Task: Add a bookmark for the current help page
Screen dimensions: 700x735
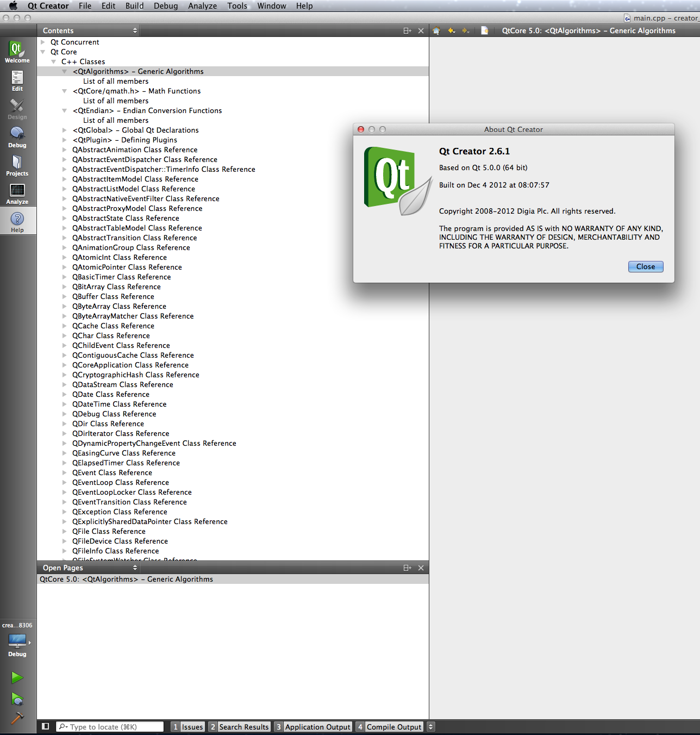Action: pyautogui.click(x=485, y=30)
